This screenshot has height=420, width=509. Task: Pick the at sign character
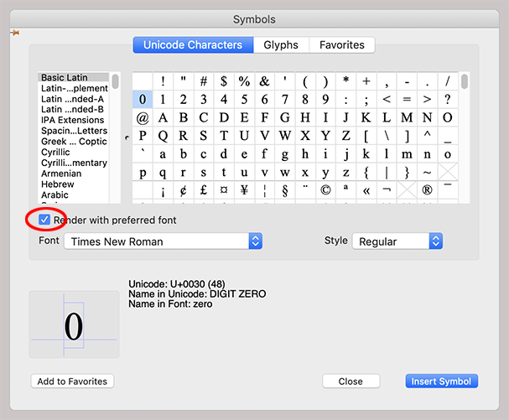click(x=143, y=118)
